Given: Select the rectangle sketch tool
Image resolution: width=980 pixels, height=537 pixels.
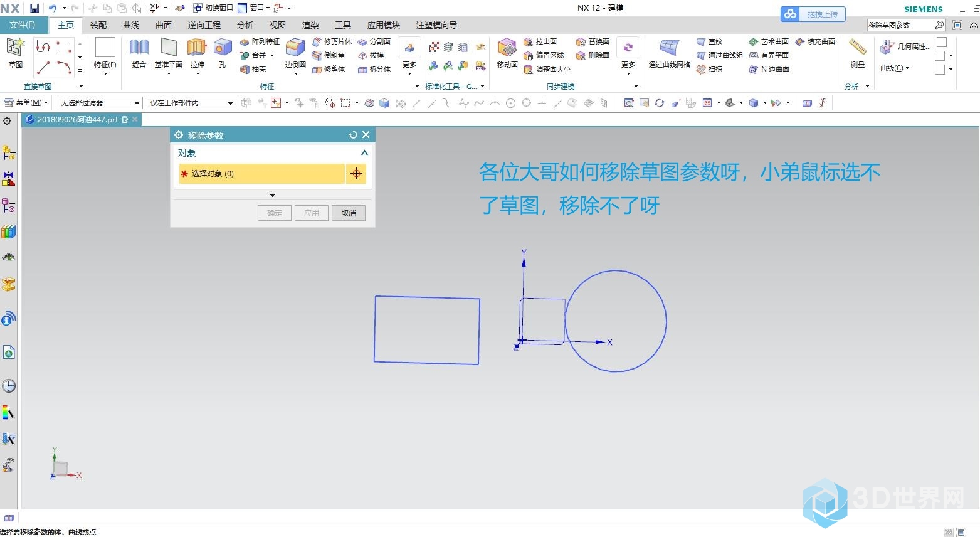Looking at the screenshot, I should (x=64, y=47).
